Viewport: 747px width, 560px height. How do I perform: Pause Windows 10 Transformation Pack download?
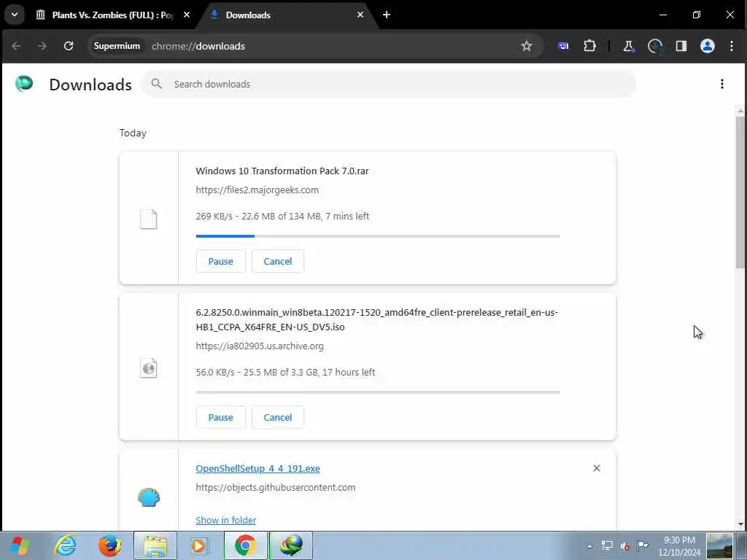point(220,261)
